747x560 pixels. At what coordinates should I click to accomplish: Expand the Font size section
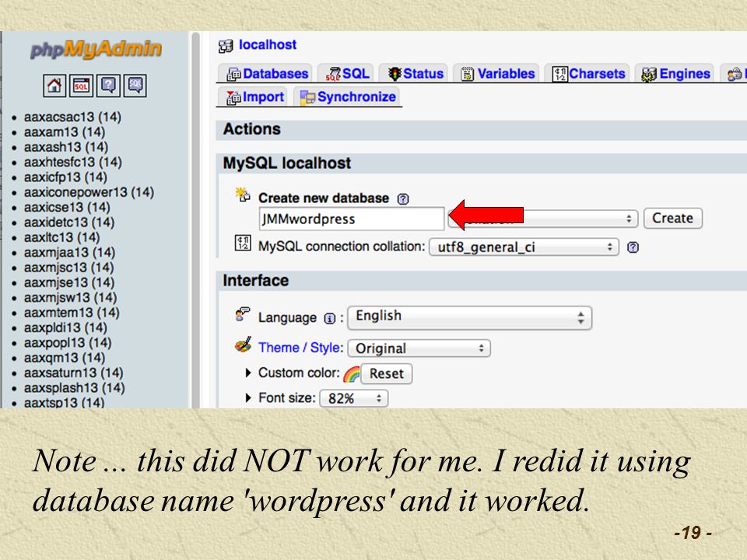coord(248,397)
